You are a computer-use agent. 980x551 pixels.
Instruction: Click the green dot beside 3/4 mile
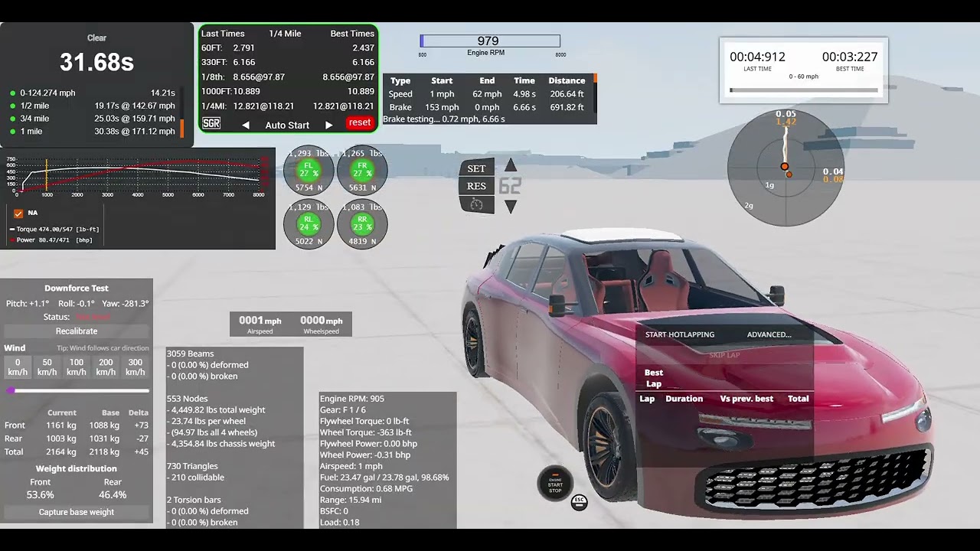pos(13,119)
